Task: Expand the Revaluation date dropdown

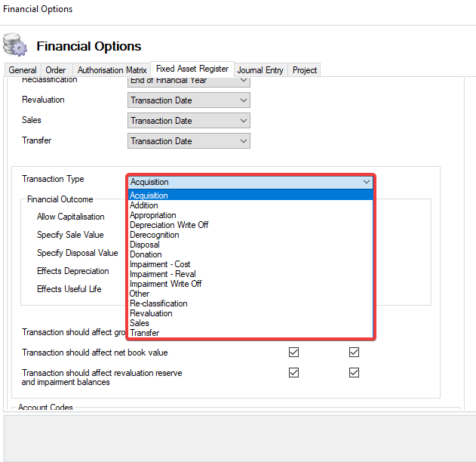Action: click(x=243, y=100)
